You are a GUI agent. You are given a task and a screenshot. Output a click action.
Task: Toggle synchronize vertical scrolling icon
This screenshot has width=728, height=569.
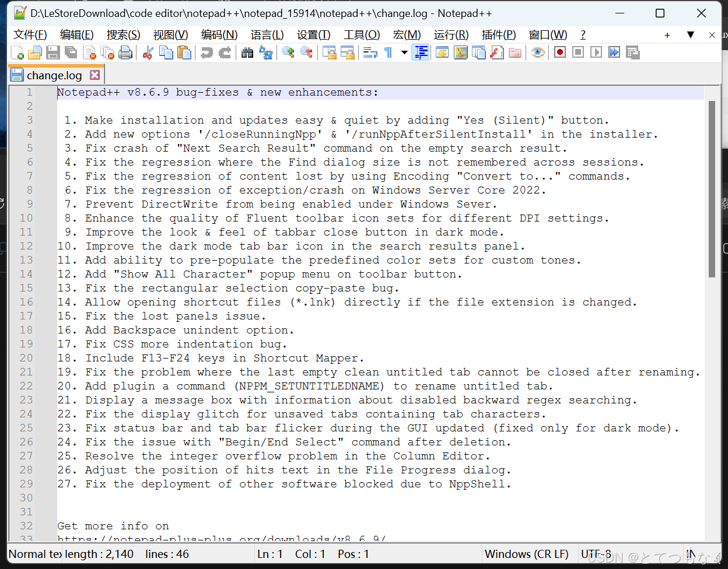click(x=329, y=53)
